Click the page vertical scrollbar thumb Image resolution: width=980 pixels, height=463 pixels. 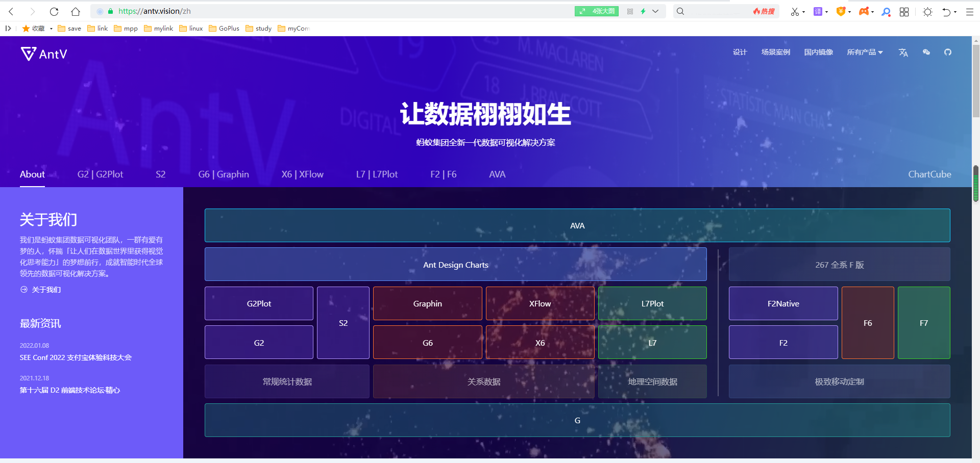pyautogui.click(x=976, y=82)
